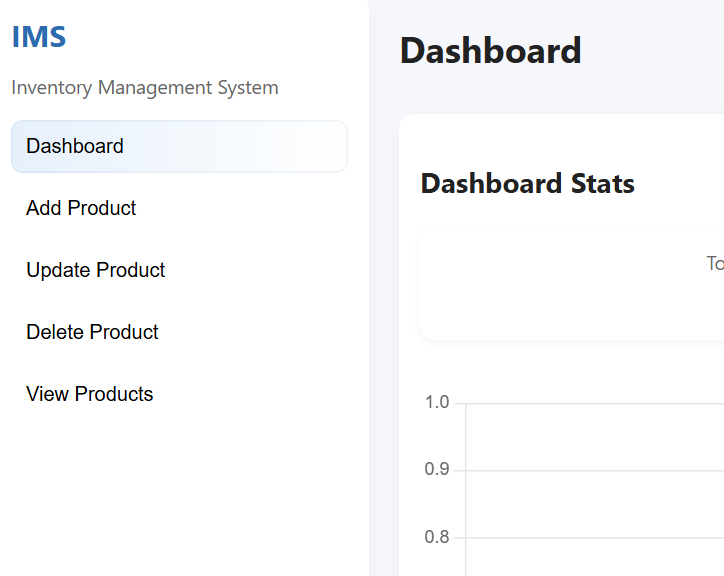This screenshot has height=576, width=724.
Task: Click the 'To' label in stat card
Action: [x=715, y=263]
